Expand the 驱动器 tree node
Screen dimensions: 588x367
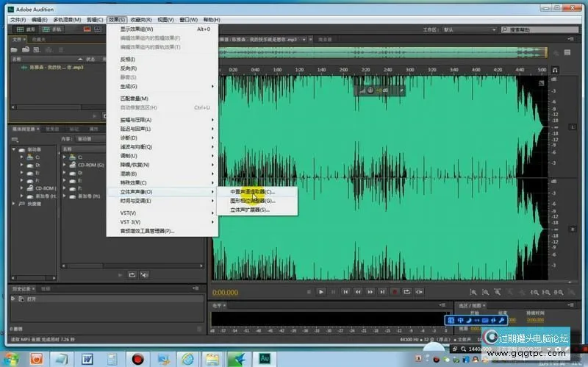click(14, 149)
